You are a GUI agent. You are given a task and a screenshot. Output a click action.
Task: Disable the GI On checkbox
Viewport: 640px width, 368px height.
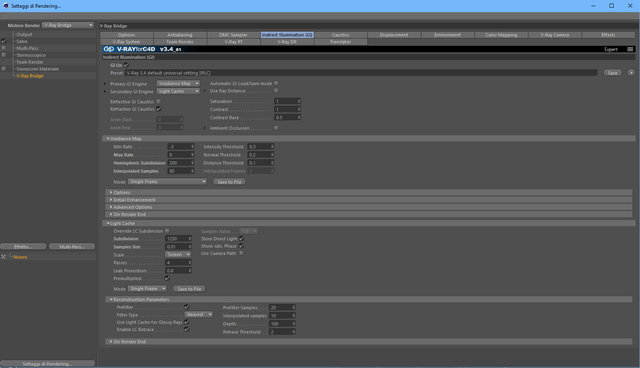pyautogui.click(x=126, y=65)
